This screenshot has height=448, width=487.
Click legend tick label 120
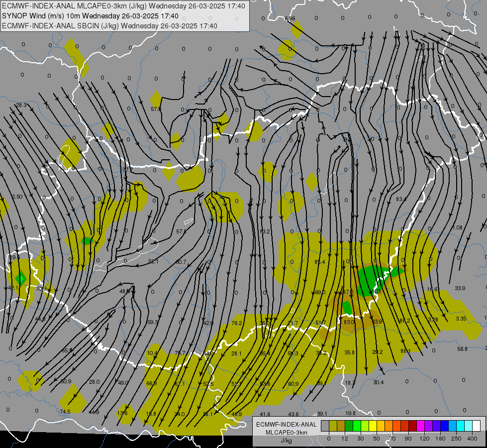[x=424, y=439]
